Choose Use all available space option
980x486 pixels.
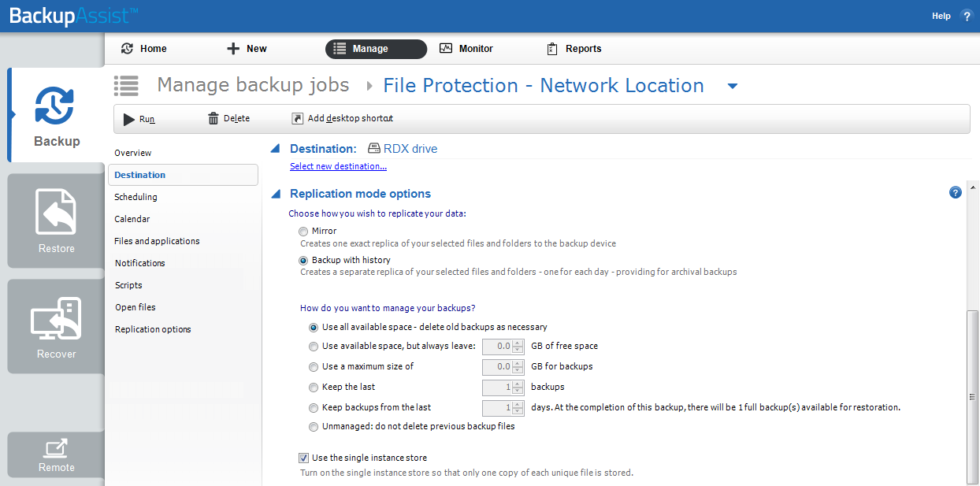pyautogui.click(x=314, y=327)
